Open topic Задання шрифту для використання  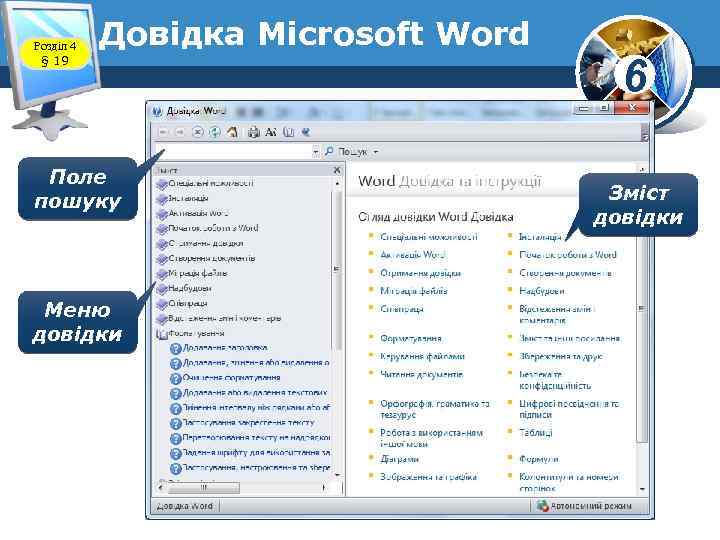pyautogui.click(x=250, y=453)
